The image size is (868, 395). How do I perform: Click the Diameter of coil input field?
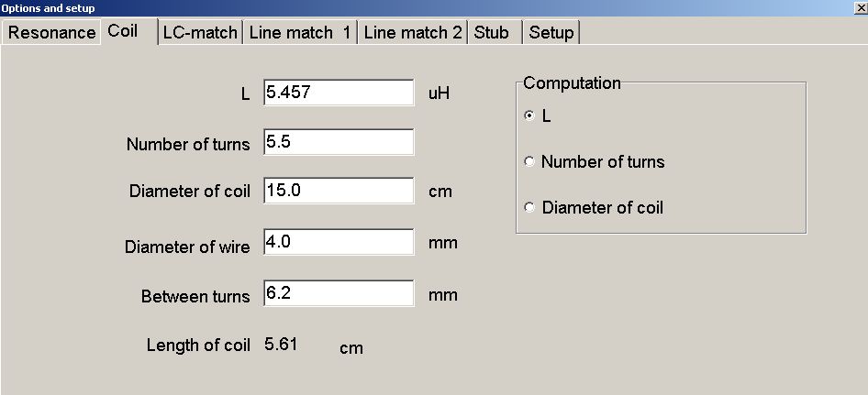(338, 191)
